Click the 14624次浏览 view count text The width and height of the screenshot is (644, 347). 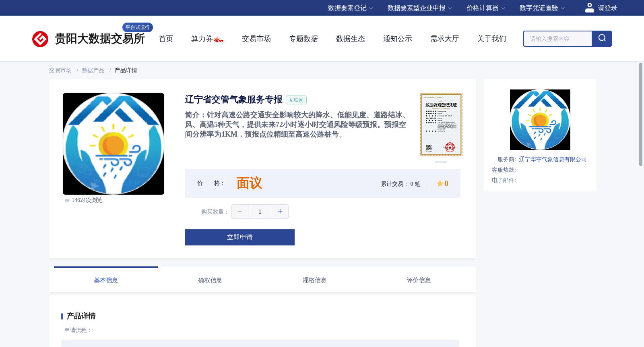point(87,200)
